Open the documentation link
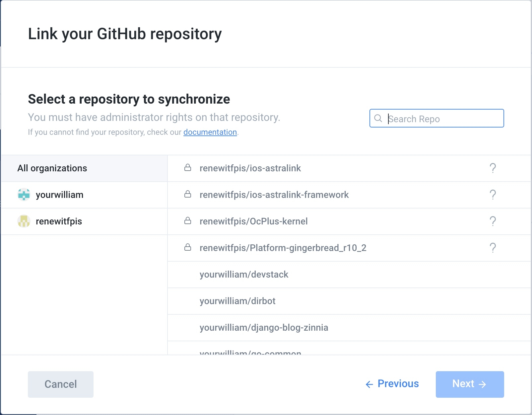 210,132
